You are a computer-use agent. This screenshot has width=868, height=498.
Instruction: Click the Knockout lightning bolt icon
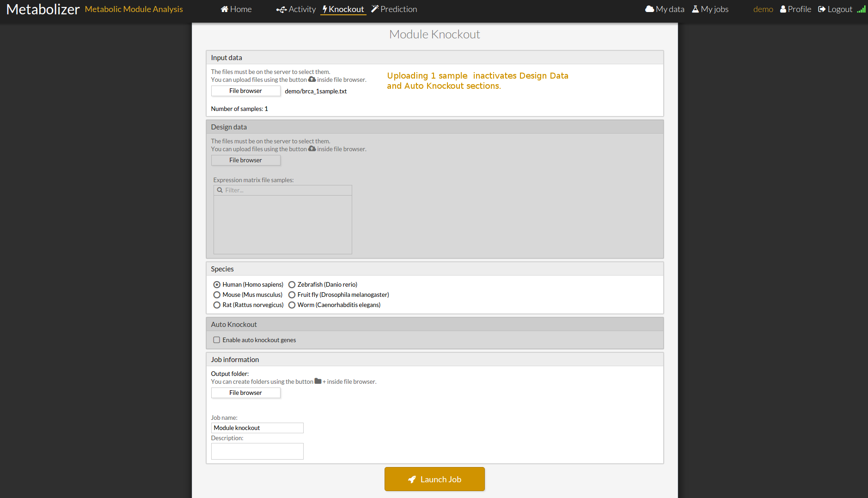(324, 9)
